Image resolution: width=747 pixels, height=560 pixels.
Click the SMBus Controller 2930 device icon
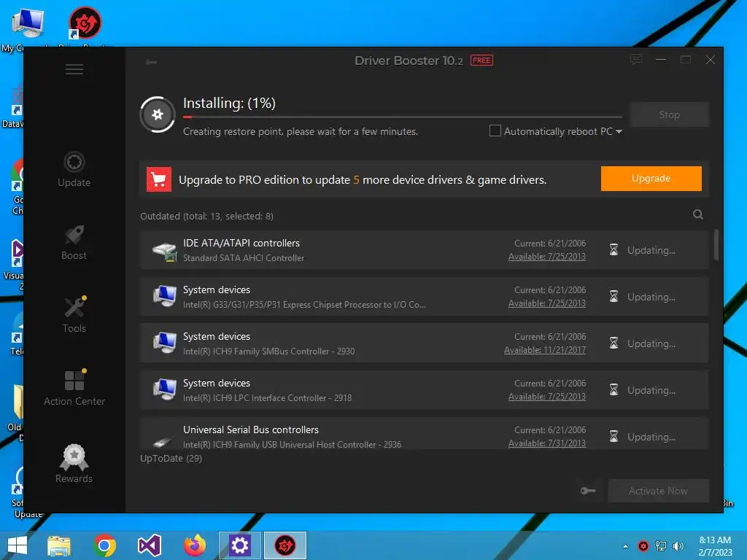165,343
